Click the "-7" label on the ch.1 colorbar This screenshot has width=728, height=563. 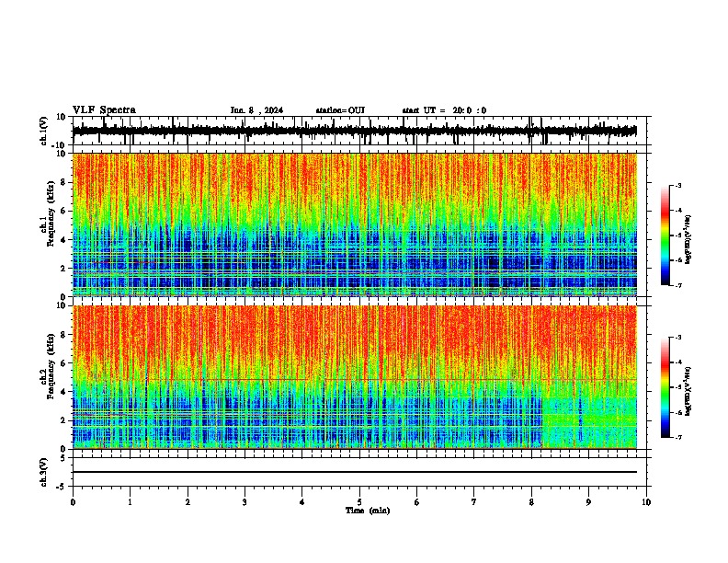point(677,285)
